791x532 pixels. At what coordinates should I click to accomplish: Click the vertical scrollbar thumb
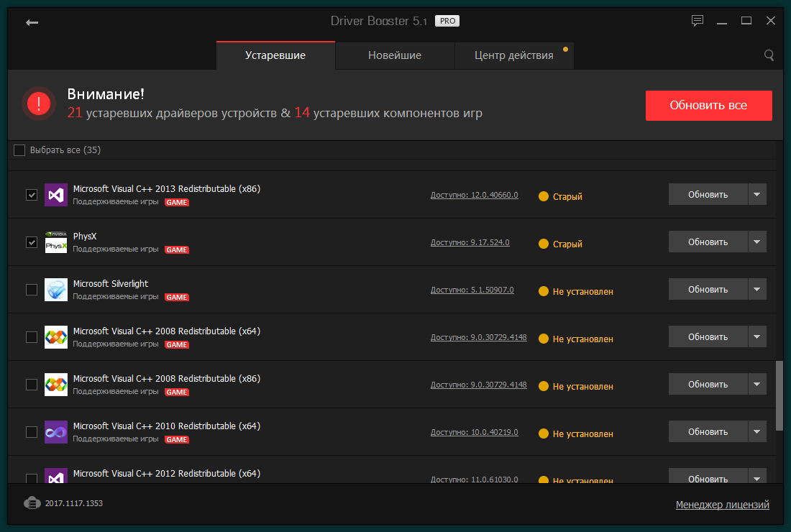pos(779,395)
